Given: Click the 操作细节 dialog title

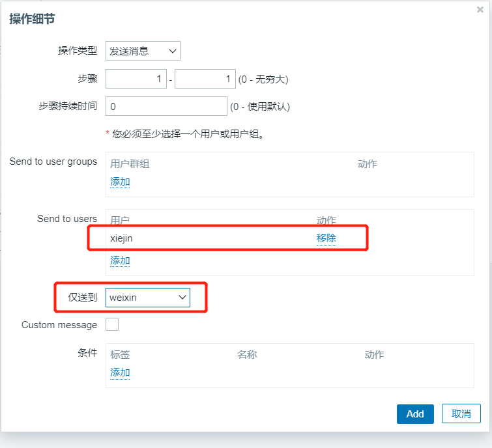Looking at the screenshot, I should [32, 19].
